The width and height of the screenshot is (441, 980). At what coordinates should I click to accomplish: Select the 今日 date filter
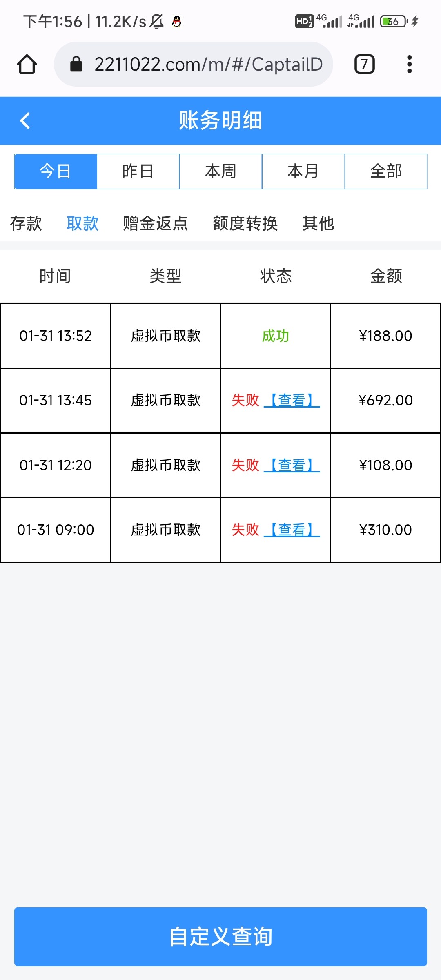pos(56,171)
